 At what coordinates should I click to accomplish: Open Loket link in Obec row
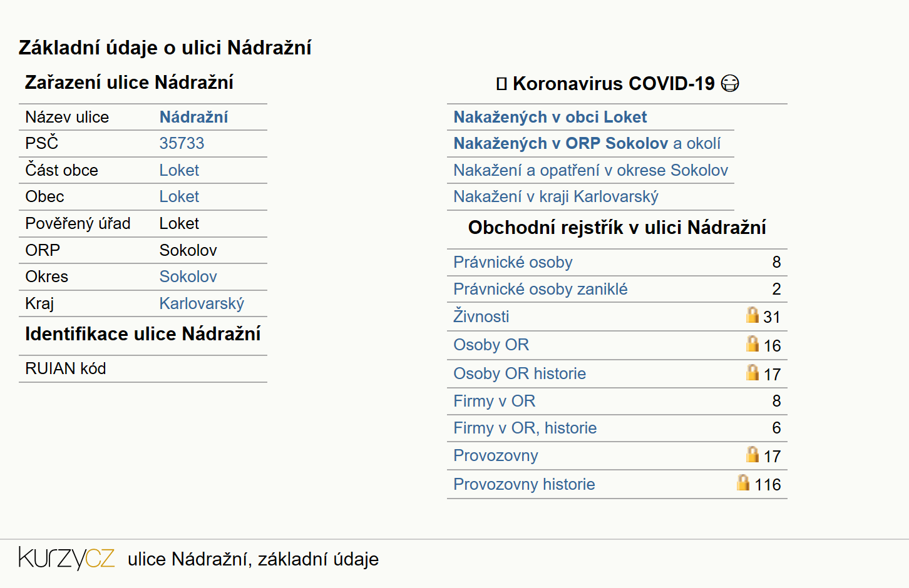coord(179,196)
